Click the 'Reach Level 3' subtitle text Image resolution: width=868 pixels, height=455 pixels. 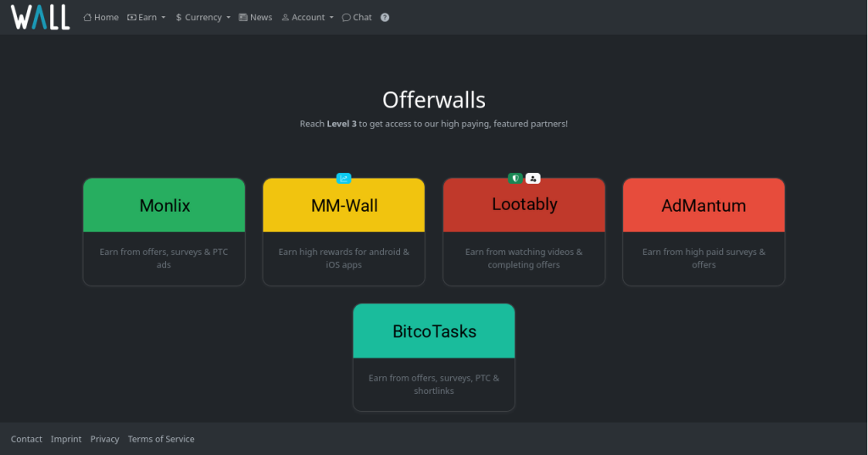[x=434, y=124]
